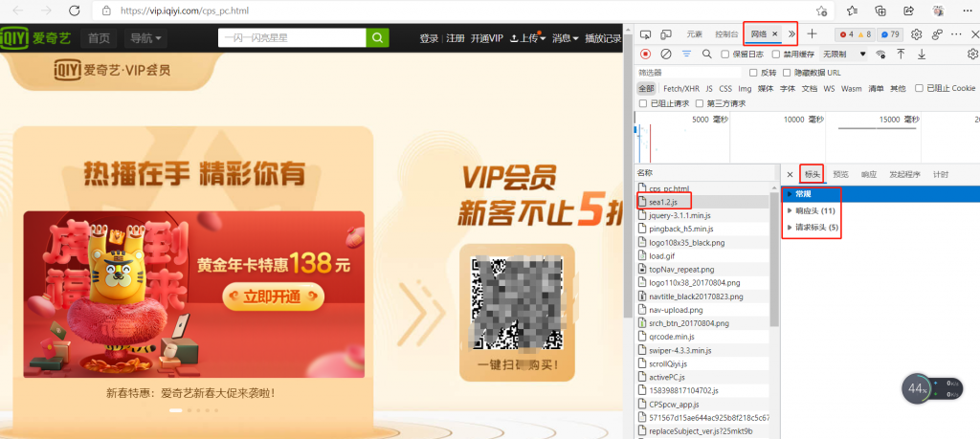Open the browser Collections icon
This screenshot has width=980, height=439.
[x=880, y=10]
